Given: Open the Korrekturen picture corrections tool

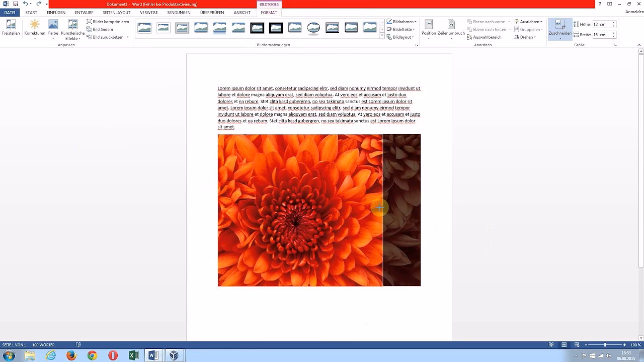Looking at the screenshot, I should pos(35,27).
